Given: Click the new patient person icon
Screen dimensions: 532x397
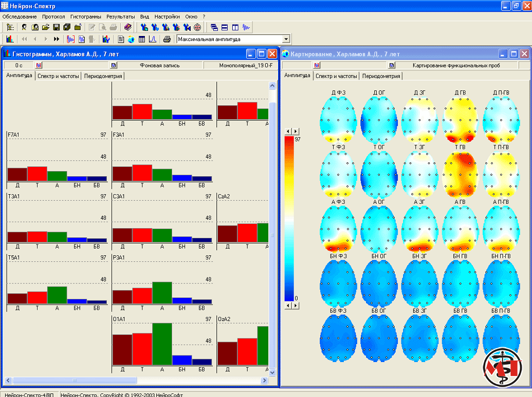Looking at the screenshot, I should pos(24,27).
